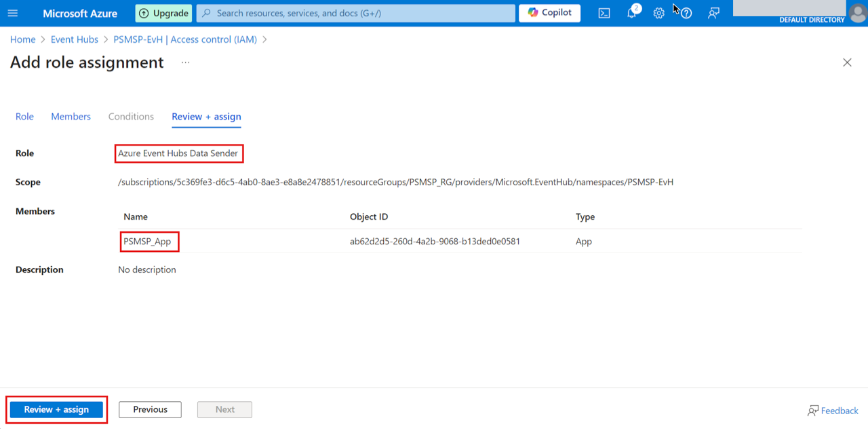Select the Review + assign tab
The image size is (868, 429).
tap(206, 117)
